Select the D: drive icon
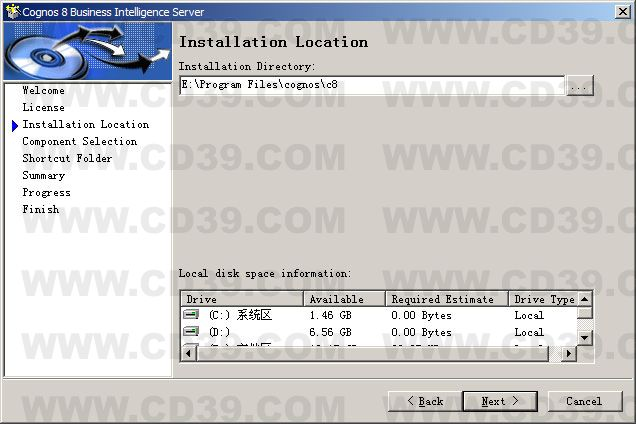 (191, 331)
